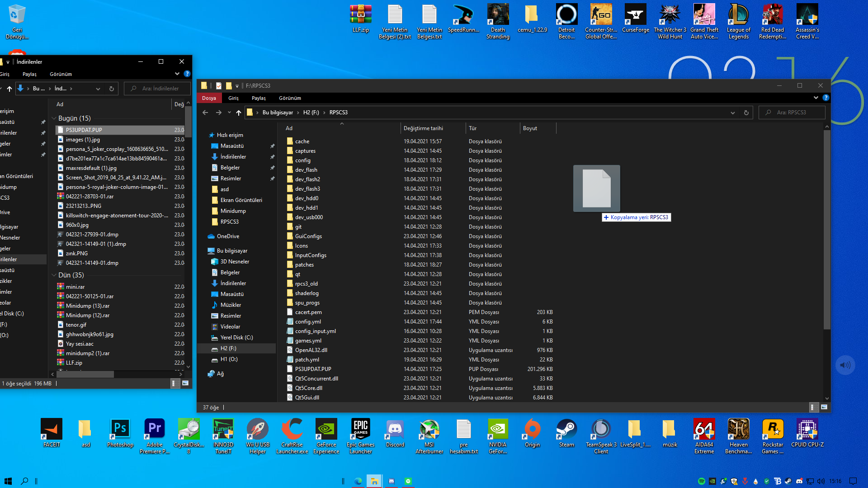Collapse the Dün (35) group
The height and width of the screenshot is (488, 868).
pos(54,275)
